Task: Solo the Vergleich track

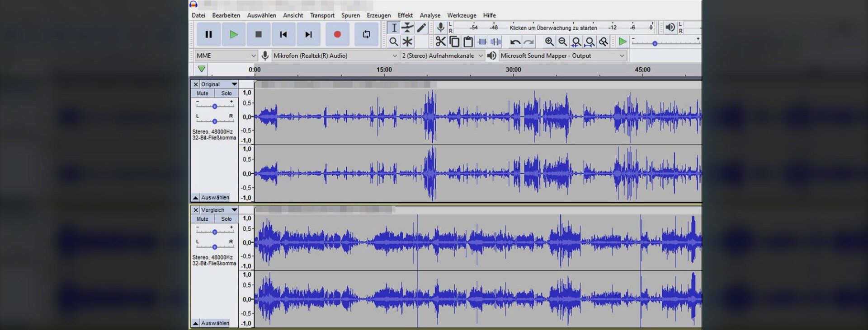Action: (226, 219)
